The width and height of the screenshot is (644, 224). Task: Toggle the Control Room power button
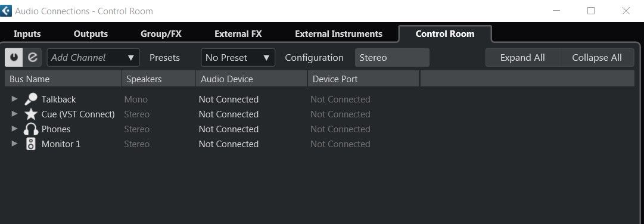[14, 58]
